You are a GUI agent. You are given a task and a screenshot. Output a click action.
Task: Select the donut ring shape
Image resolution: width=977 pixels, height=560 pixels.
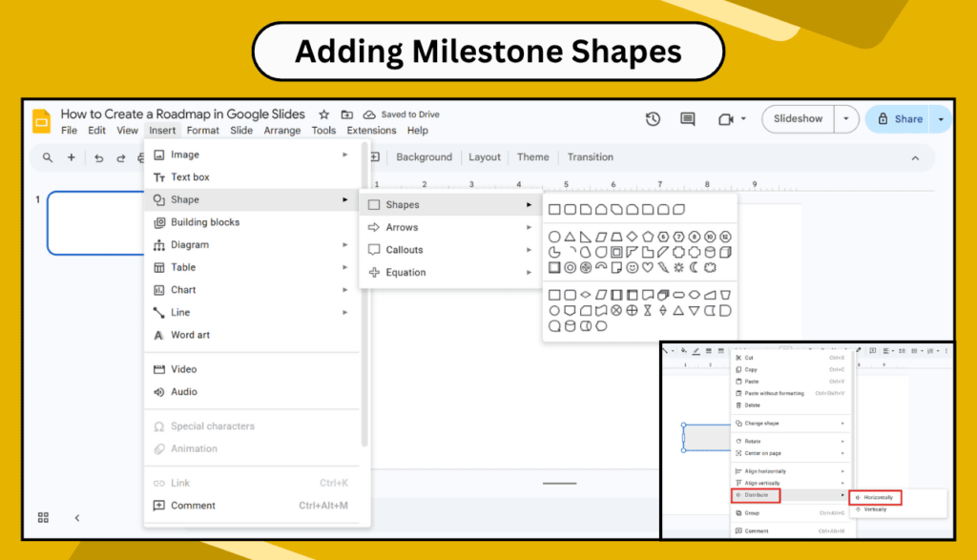pyautogui.click(x=570, y=267)
